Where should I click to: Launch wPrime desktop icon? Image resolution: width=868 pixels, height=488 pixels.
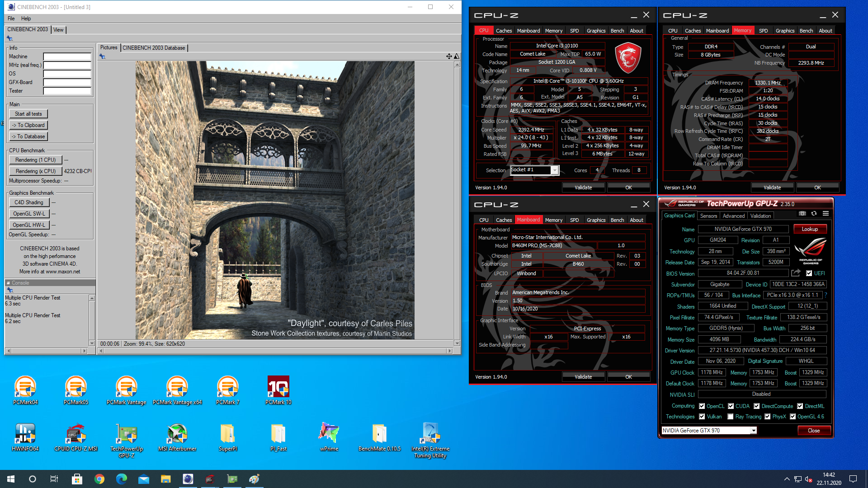coord(329,437)
